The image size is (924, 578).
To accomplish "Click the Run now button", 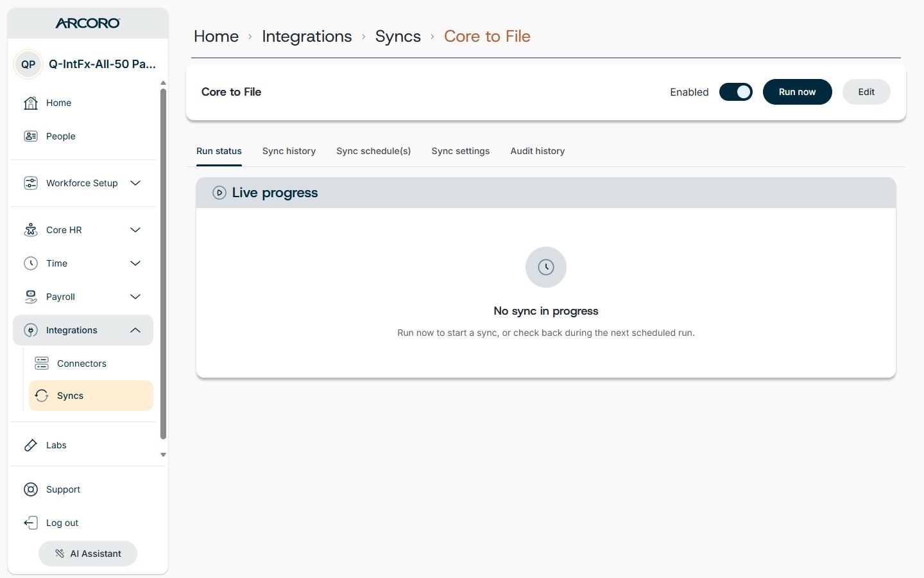I will 798,92.
